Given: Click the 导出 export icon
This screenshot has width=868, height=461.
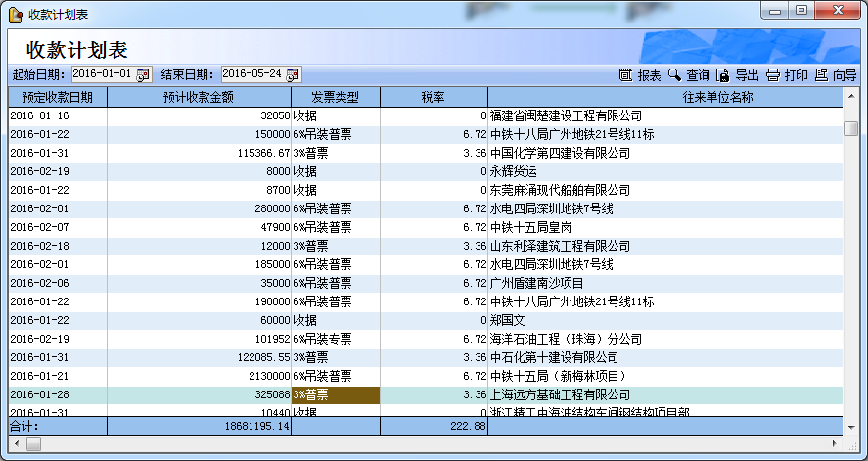Looking at the screenshot, I should click(x=723, y=75).
